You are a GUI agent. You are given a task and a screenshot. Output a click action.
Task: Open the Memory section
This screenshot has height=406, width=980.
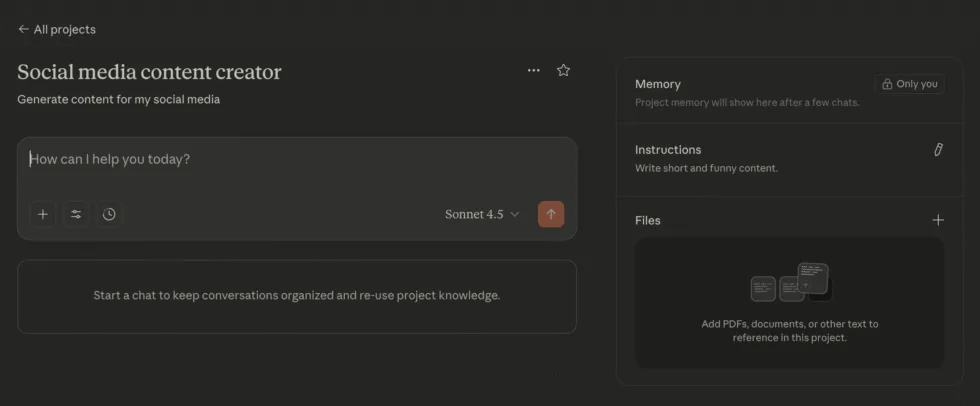[x=657, y=84]
